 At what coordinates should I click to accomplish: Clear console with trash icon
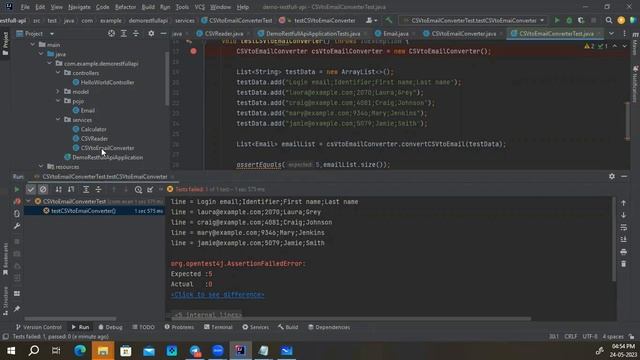click(x=623, y=264)
